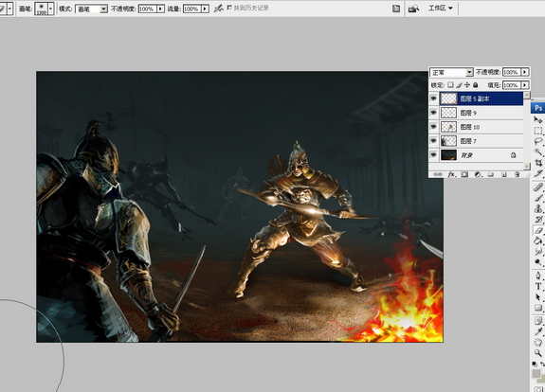Select the Clone Stamp tool
The image size is (545, 392).
click(538, 208)
